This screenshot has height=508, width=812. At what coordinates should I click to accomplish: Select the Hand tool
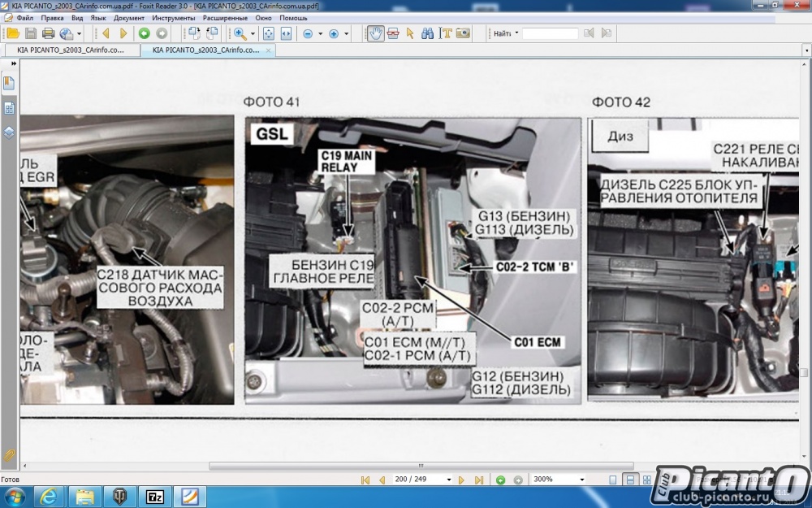tap(375, 33)
